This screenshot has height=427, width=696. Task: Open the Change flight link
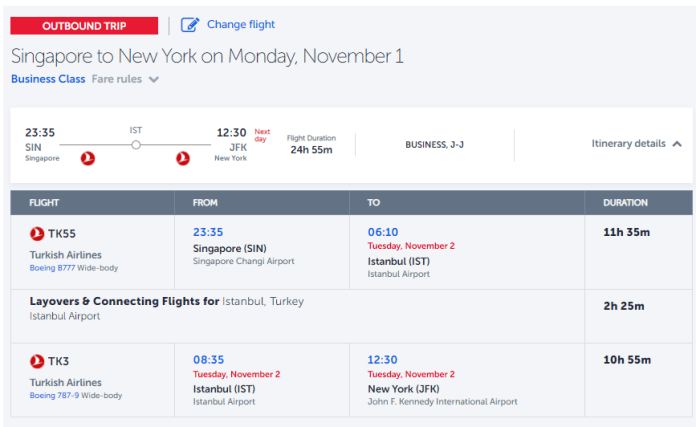[241, 24]
